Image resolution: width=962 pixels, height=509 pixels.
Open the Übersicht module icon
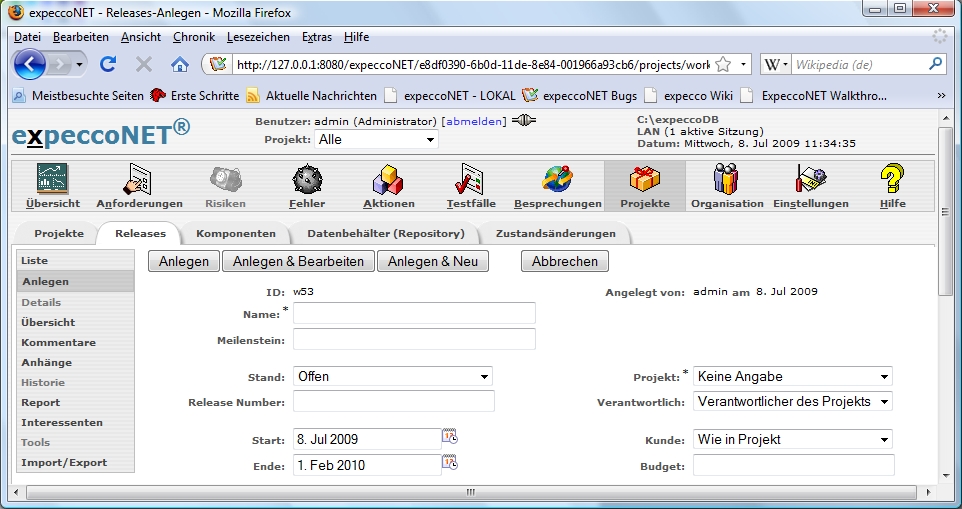point(53,181)
